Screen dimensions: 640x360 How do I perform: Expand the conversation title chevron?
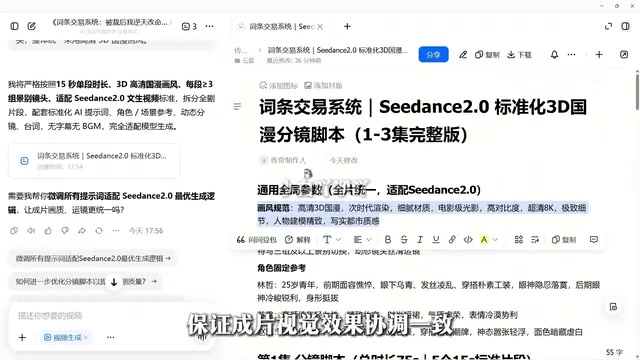point(171,22)
